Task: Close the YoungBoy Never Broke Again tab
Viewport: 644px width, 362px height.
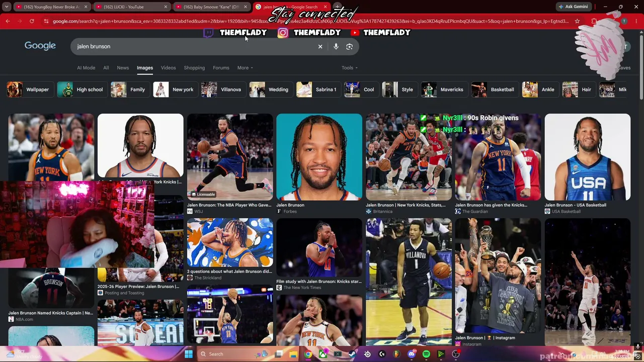Action: coord(86,7)
